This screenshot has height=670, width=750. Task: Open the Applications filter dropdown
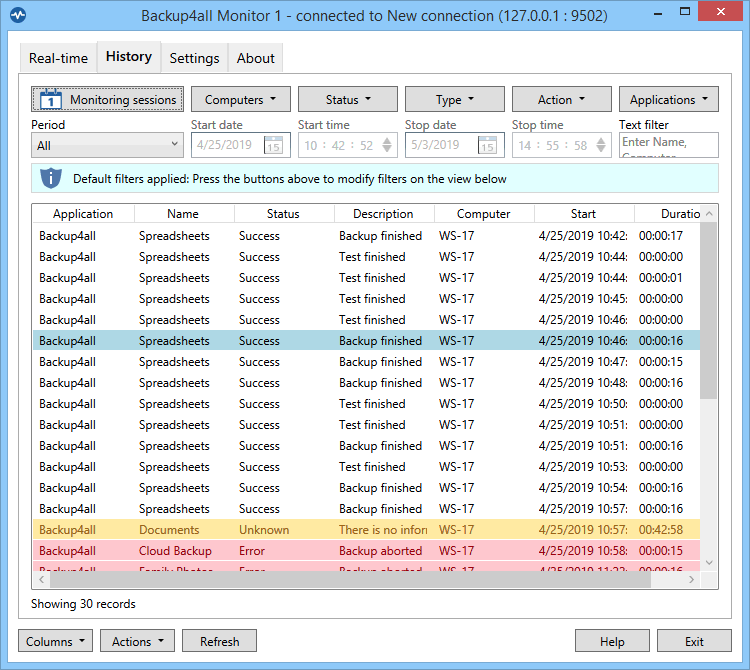click(x=668, y=99)
